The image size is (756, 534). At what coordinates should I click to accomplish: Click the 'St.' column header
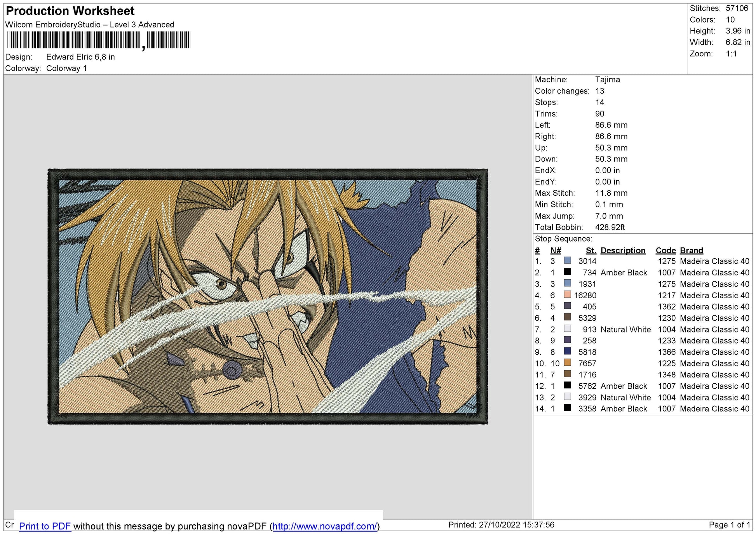[591, 250]
